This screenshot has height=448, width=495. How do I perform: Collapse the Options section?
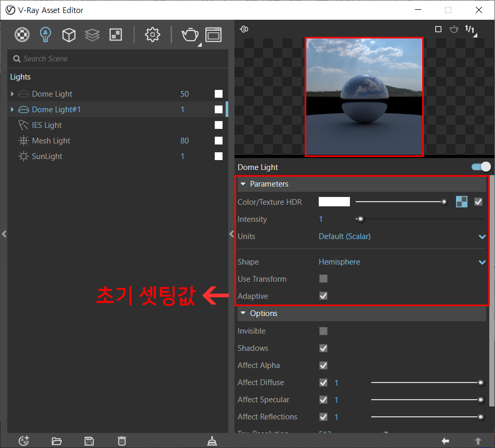click(x=243, y=313)
